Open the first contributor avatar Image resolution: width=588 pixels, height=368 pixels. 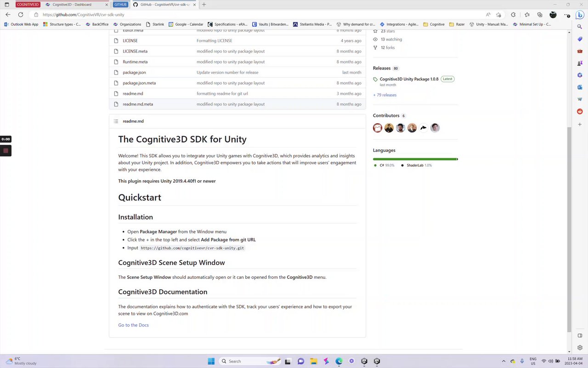coord(378,128)
